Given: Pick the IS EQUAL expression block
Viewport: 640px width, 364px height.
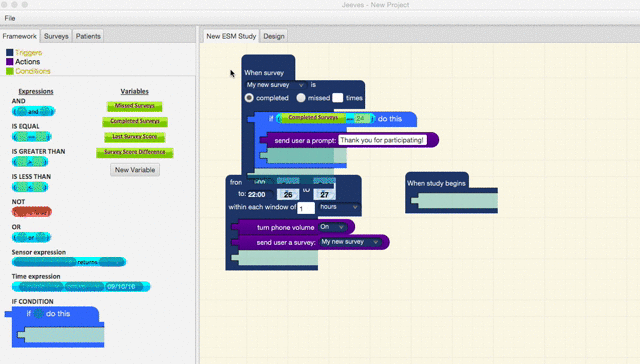Looking at the screenshot, I should tap(32, 137).
